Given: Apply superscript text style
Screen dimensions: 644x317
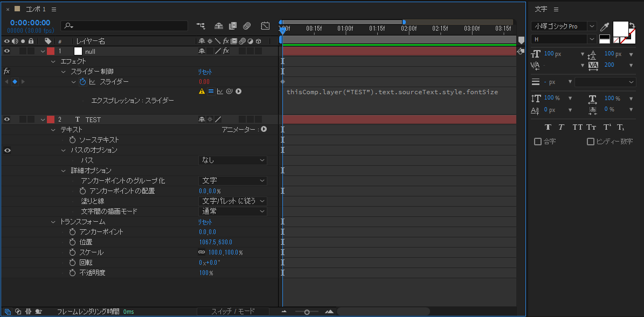Looking at the screenshot, I should tap(607, 127).
